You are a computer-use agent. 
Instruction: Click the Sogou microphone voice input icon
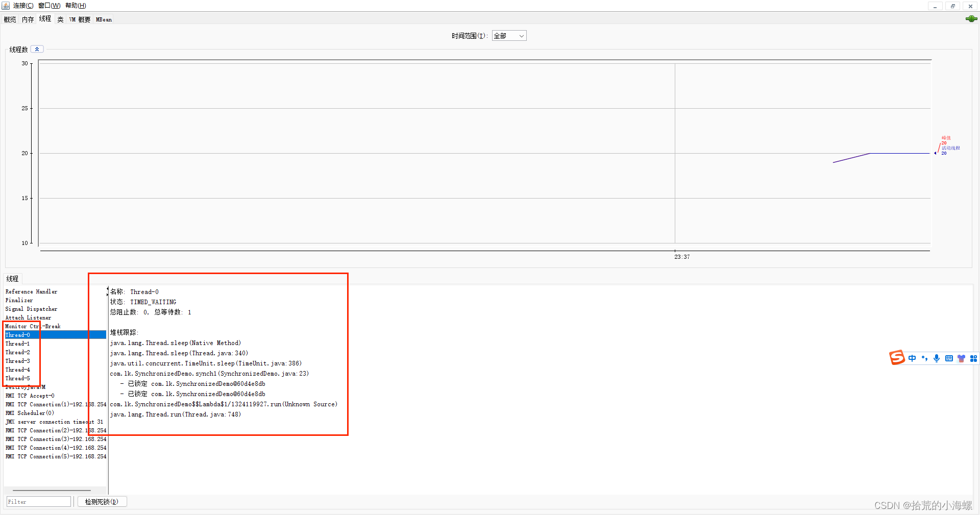click(937, 358)
